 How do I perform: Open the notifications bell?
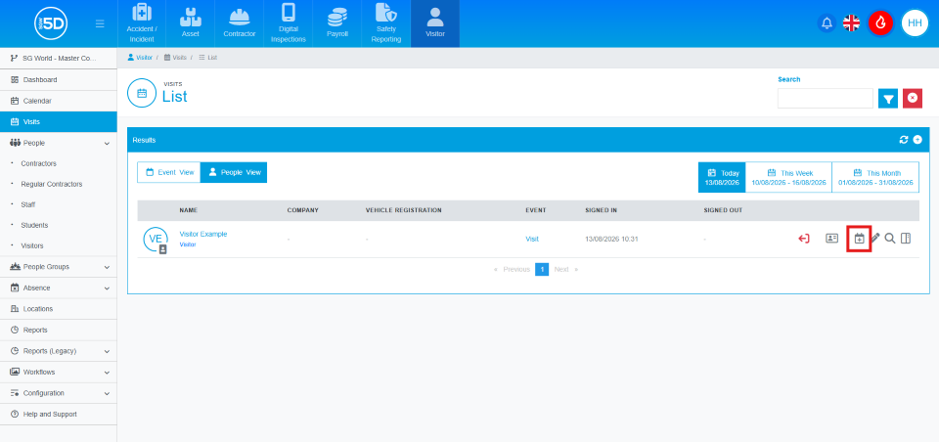click(827, 23)
